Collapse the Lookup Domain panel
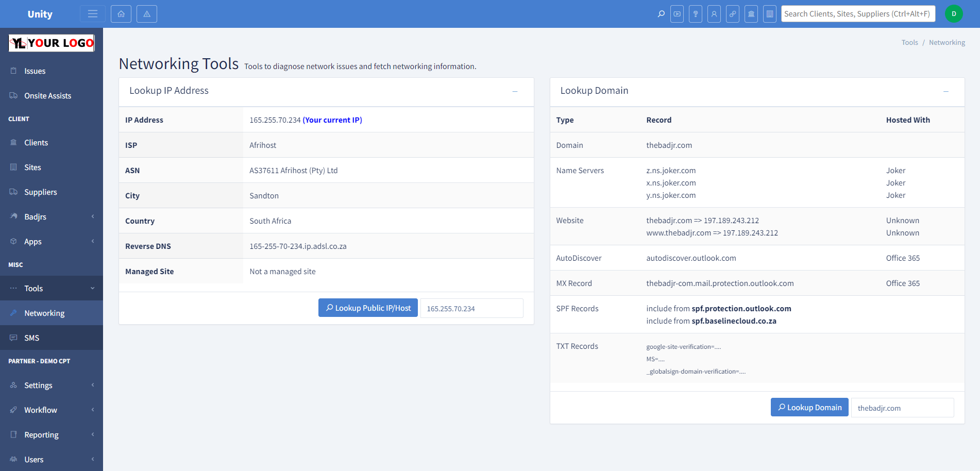Viewport: 980px width, 471px height. click(946, 91)
